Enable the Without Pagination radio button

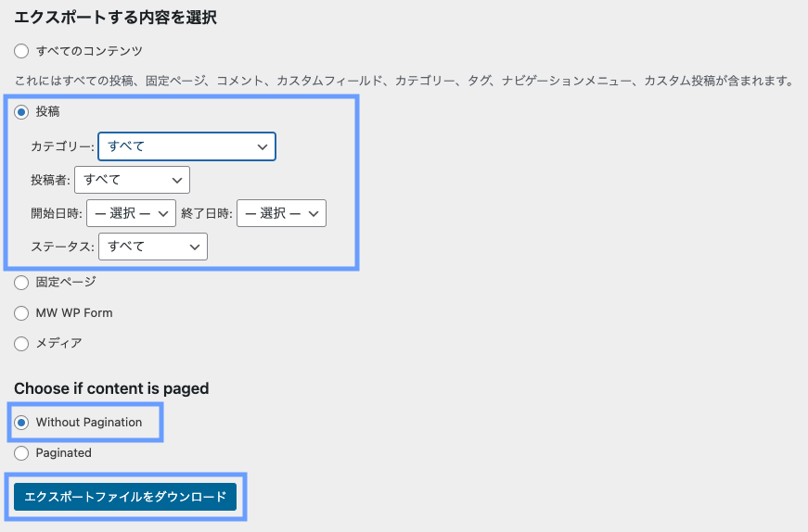22,423
